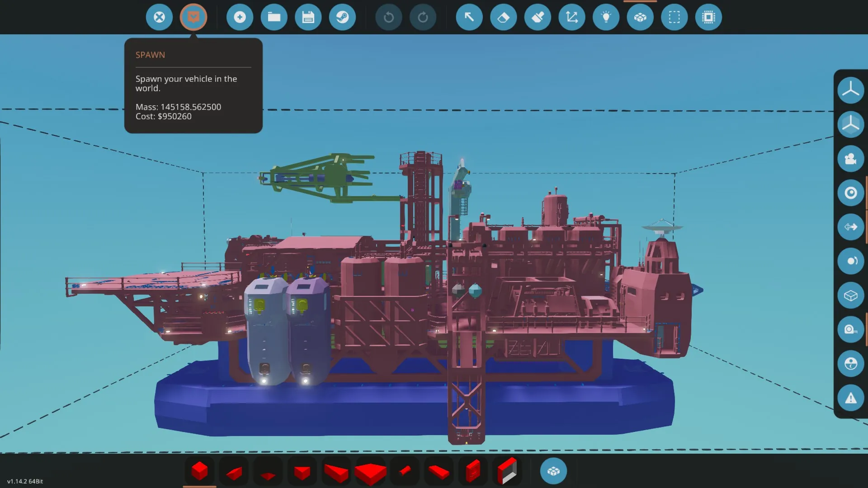Select the lightbulb logic tool
Viewport: 868px width, 488px height.
[x=606, y=17]
